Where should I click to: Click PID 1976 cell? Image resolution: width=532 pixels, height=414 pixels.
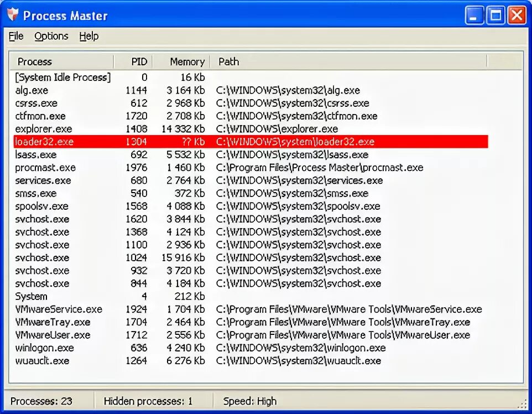click(x=137, y=168)
